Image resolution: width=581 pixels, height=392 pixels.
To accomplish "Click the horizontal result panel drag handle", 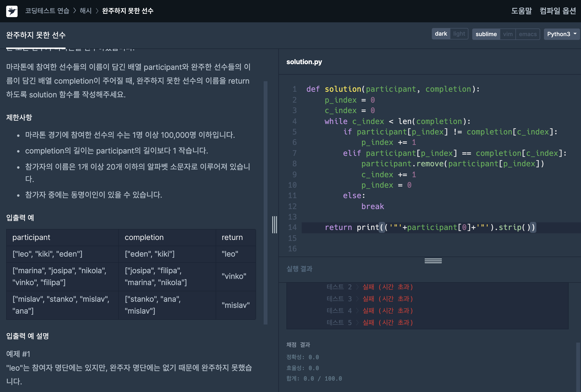I will 433,261.
